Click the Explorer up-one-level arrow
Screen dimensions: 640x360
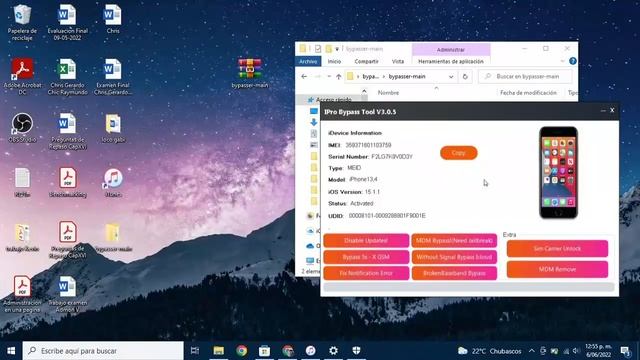coord(338,76)
